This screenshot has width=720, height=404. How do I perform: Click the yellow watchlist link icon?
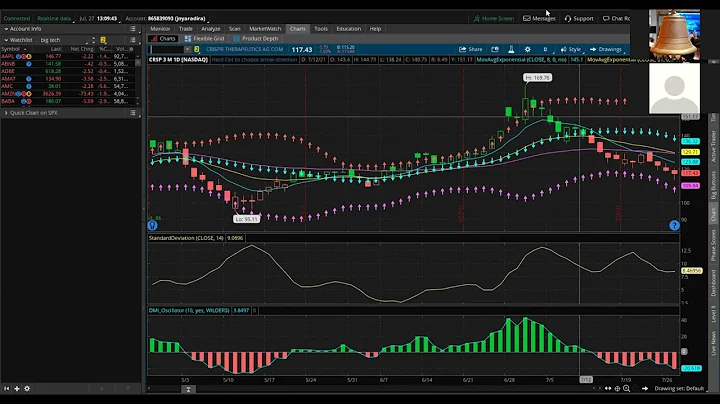tap(103, 40)
